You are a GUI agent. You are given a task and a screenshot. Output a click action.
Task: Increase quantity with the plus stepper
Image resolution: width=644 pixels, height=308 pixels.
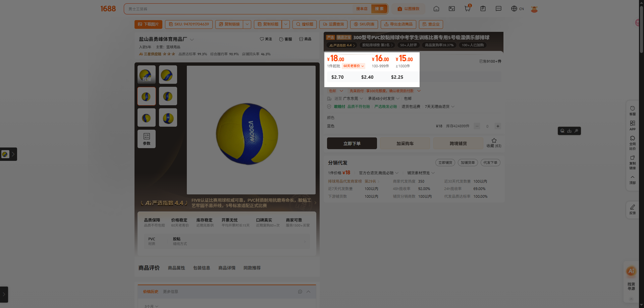498,126
